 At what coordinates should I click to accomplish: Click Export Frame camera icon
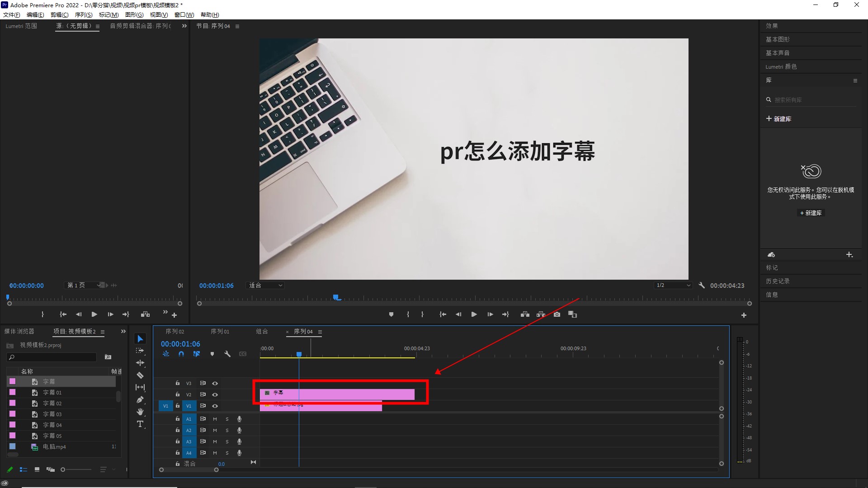click(557, 314)
